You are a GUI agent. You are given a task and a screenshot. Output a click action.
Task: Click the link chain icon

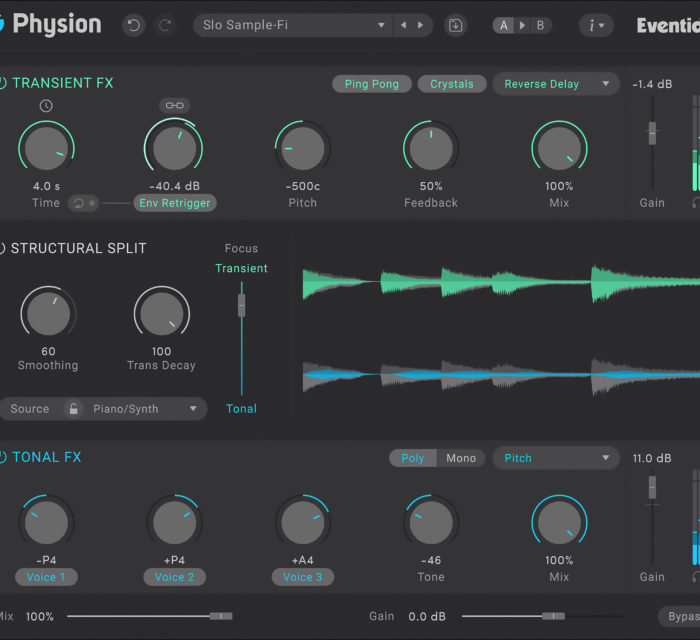[175, 105]
